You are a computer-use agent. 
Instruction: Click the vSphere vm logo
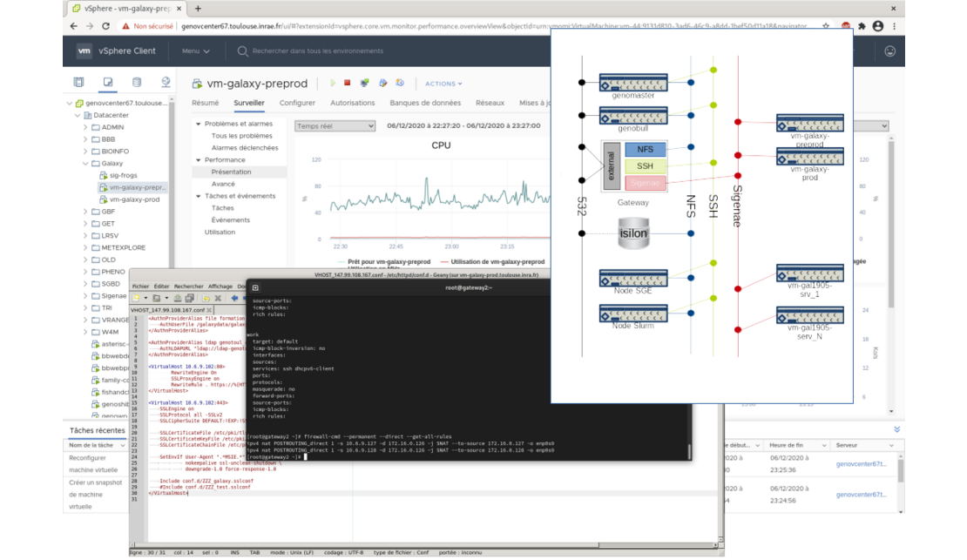tap(85, 51)
